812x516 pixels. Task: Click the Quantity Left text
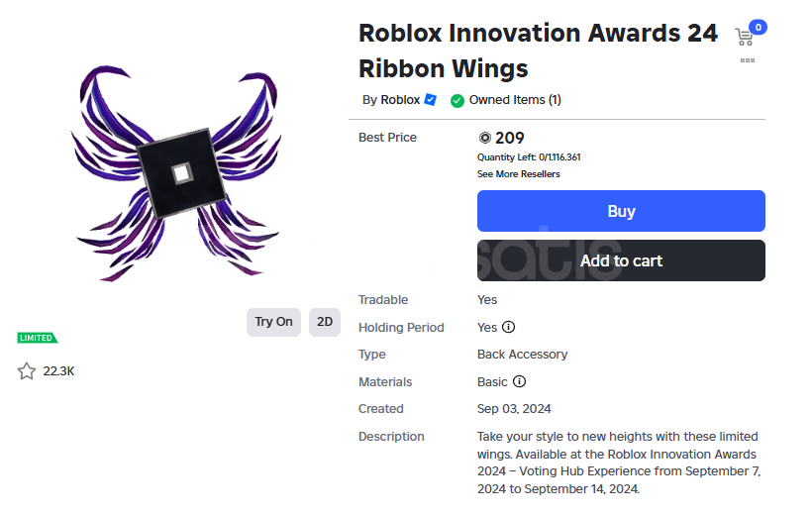point(529,157)
